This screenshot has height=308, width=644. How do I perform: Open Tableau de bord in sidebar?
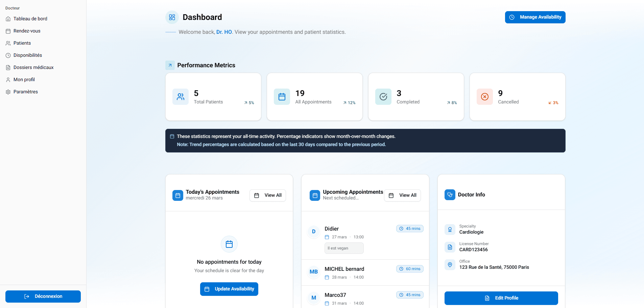[30, 19]
